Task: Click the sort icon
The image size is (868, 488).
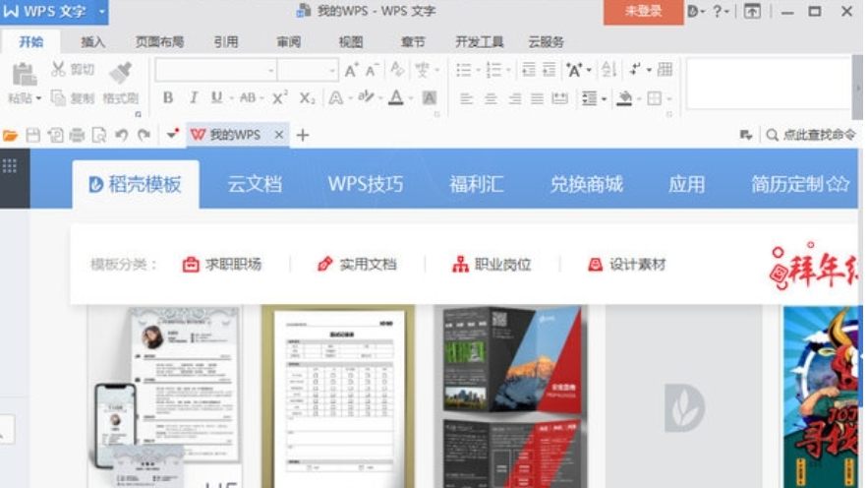Action: pyautogui.click(x=608, y=69)
